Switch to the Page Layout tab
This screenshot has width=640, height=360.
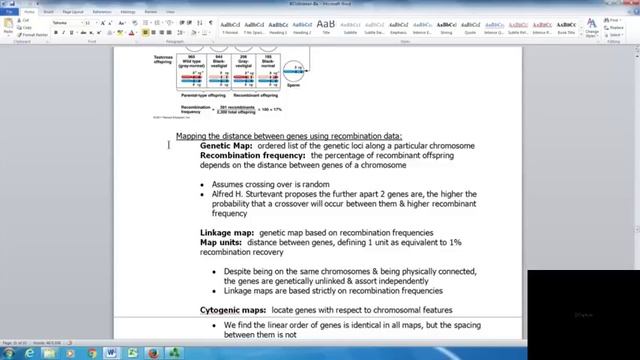73,12
